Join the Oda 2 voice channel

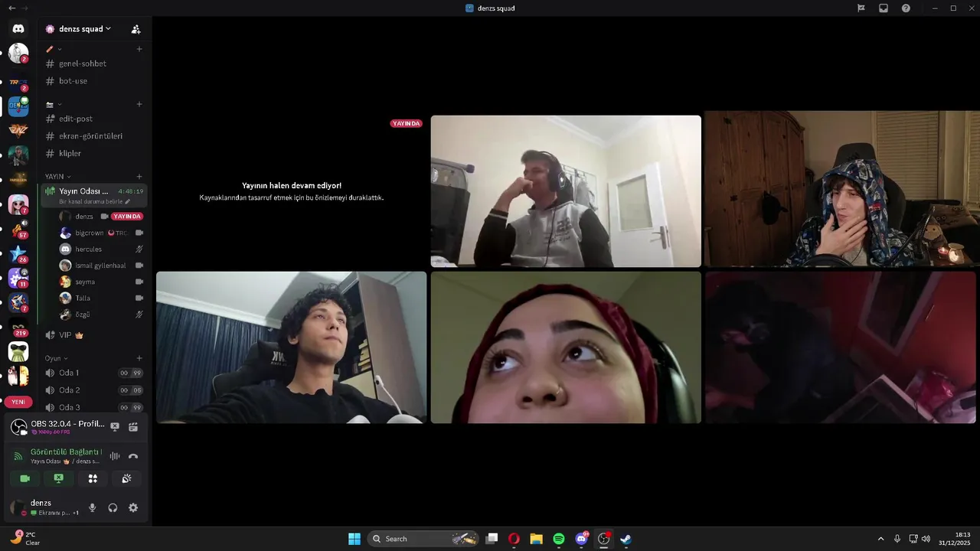pyautogui.click(x=93, y=390)
